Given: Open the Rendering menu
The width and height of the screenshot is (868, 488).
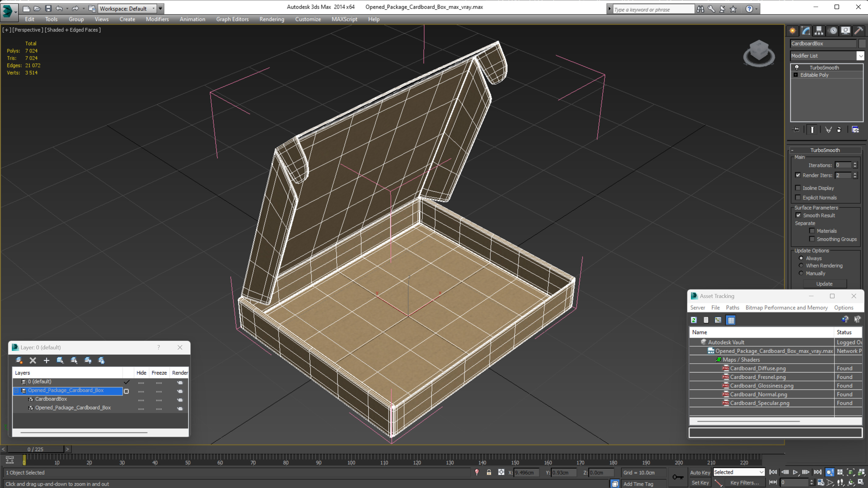Looking at the screenshot, I should (272, 19).
